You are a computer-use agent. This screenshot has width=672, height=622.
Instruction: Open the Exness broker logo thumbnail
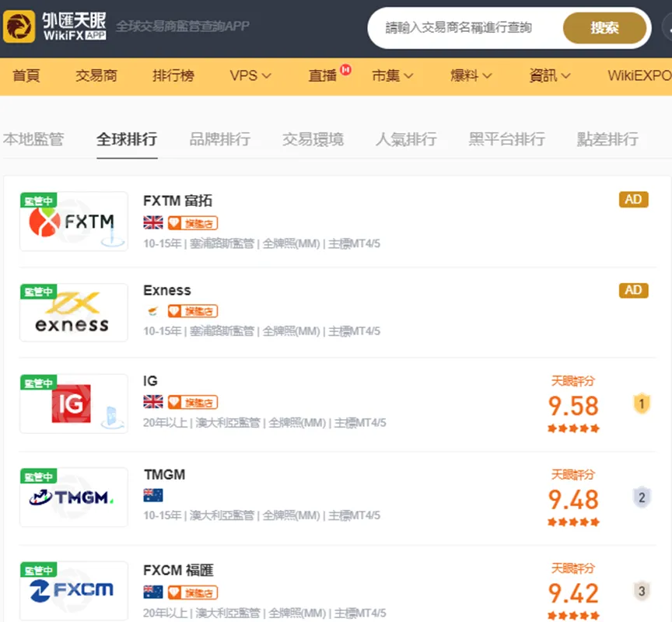pyautogui.click(x=74, y=313)
